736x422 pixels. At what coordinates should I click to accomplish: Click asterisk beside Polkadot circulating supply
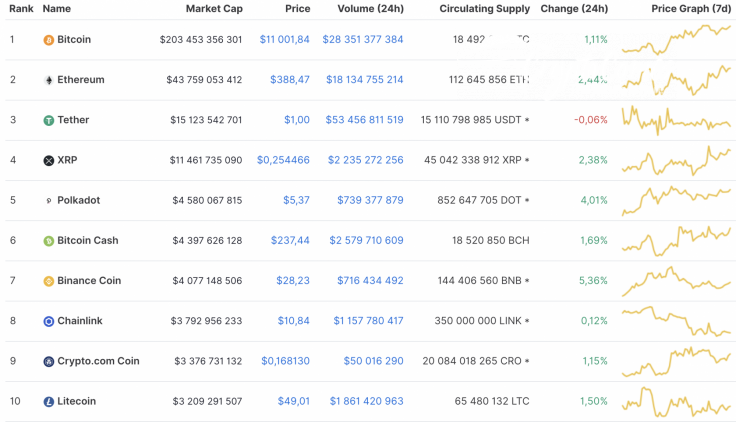527,200
